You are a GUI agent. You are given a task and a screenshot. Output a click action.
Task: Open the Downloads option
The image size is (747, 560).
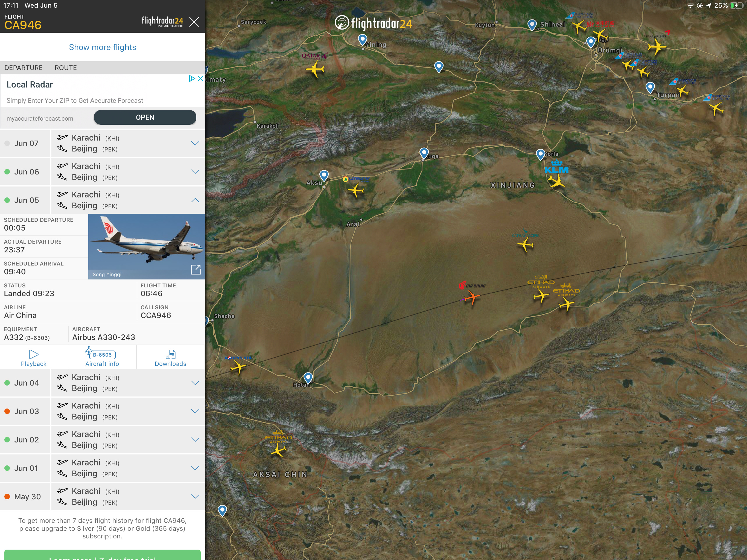[x=171, y=358]
